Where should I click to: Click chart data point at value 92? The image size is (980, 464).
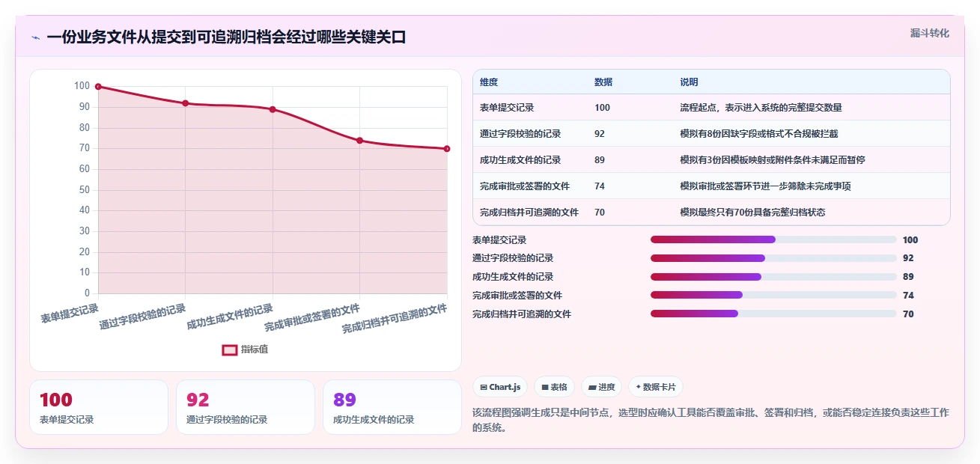pos(186,103)
